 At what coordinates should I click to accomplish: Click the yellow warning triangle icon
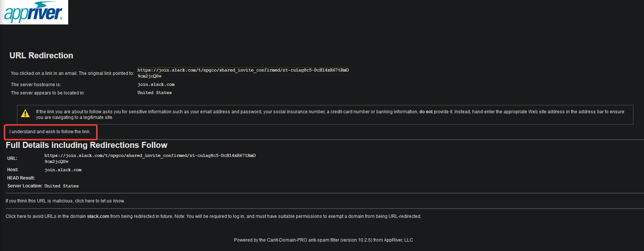pos(25,114)
